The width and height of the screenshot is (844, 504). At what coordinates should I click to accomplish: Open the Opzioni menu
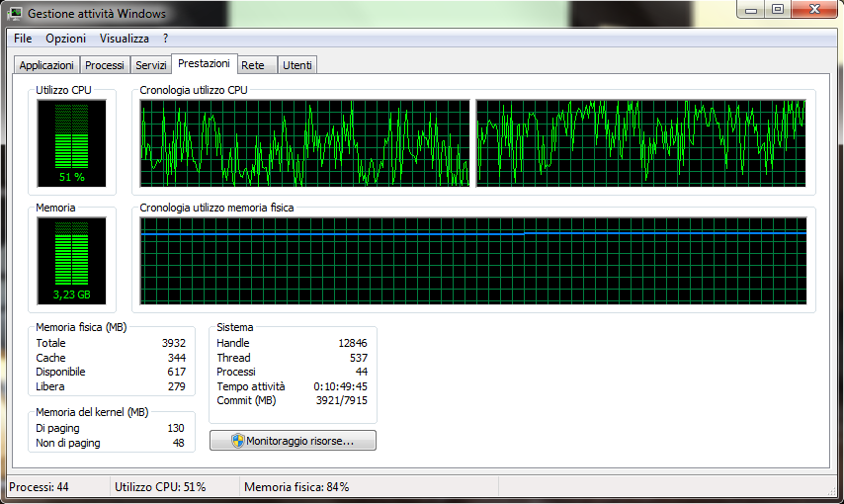point(65,39)
